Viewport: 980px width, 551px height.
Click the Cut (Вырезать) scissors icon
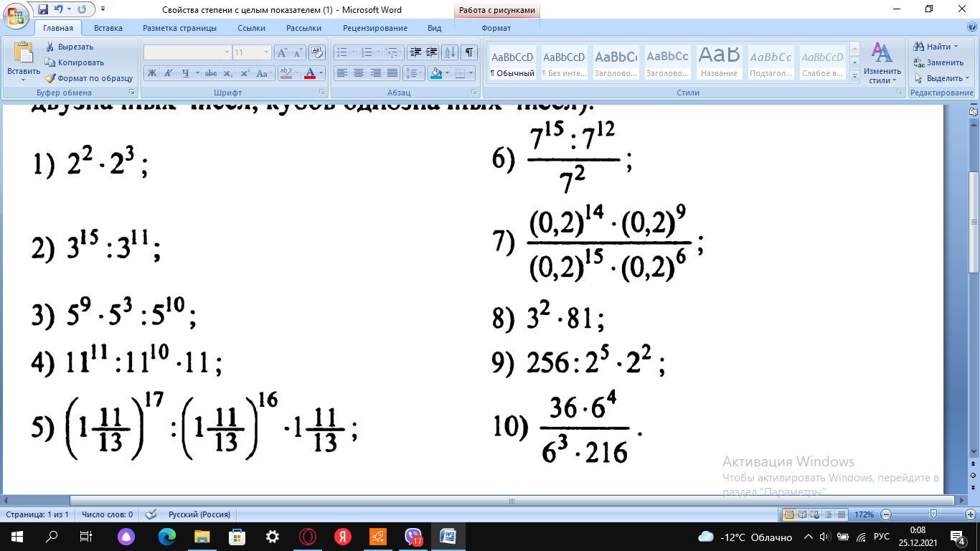click(x=50, y=47)
